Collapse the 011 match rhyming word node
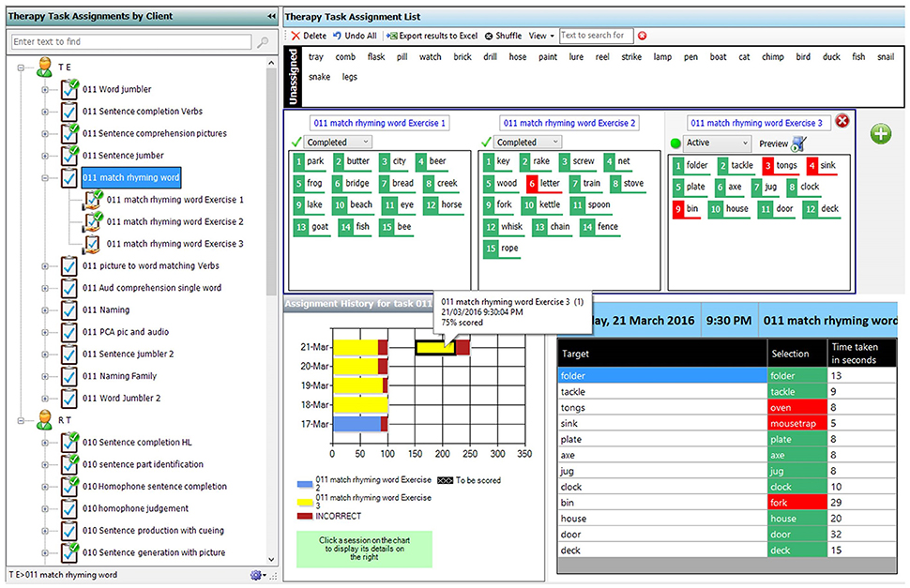The height and width of the screenshot is (588, 910). tap(45, 178)
